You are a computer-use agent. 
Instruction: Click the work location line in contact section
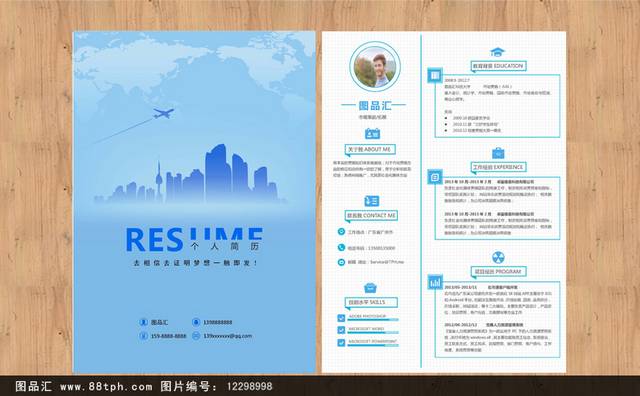pos(370,232)
